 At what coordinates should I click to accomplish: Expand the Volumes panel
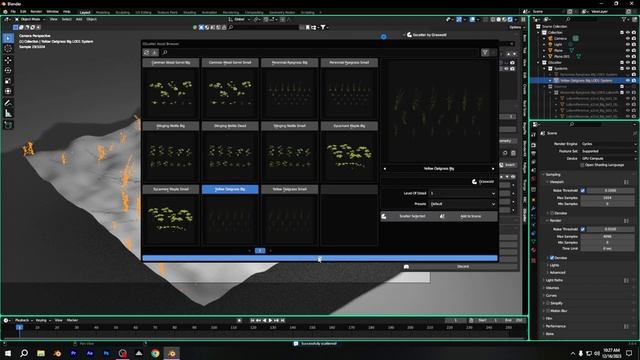(552, 288)
